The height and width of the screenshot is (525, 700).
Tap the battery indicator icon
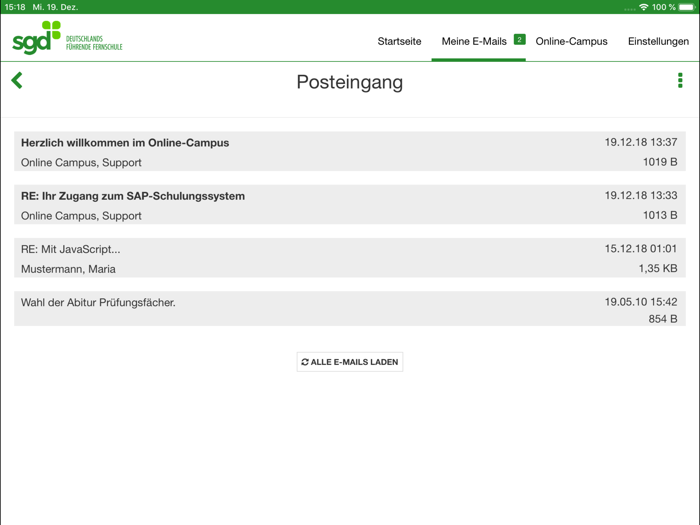pos(687,7)
